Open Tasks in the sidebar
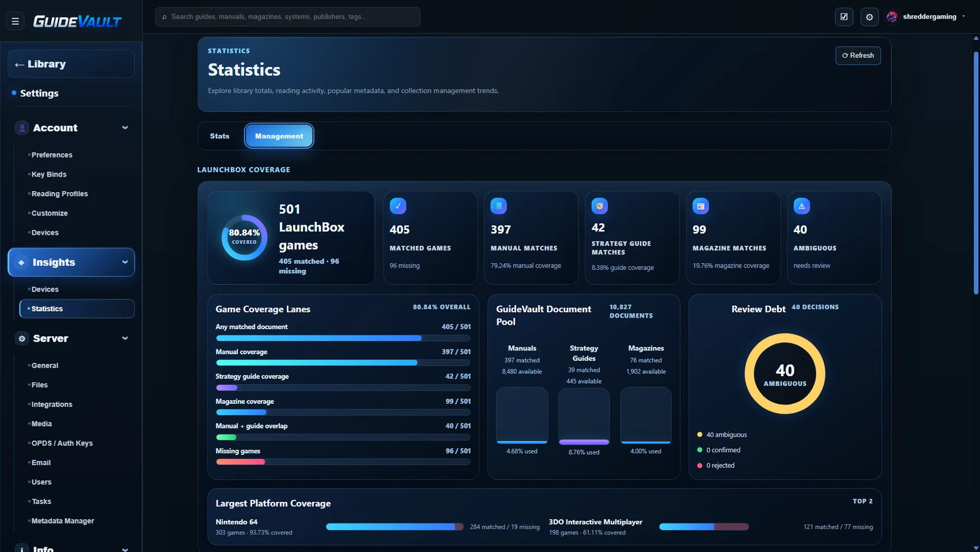This screenshot has width=980, height=552. click(41, 502)
